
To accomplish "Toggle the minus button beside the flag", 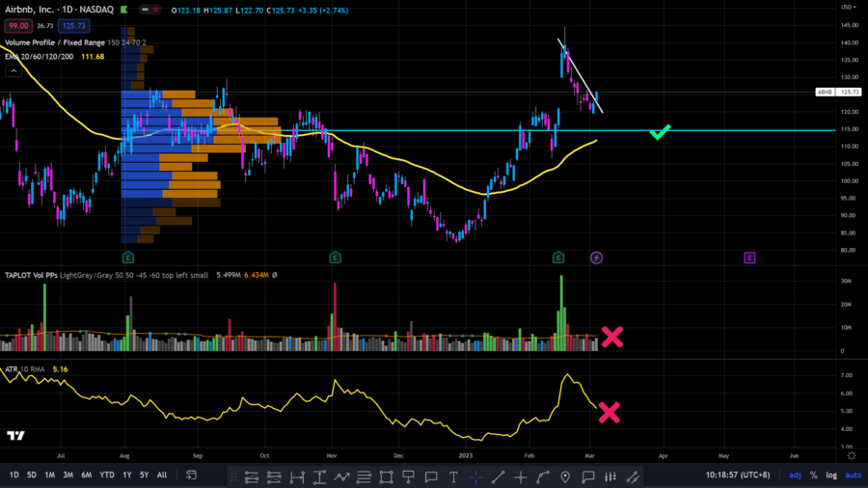I will pyautogui.click(x=145, y=10).
